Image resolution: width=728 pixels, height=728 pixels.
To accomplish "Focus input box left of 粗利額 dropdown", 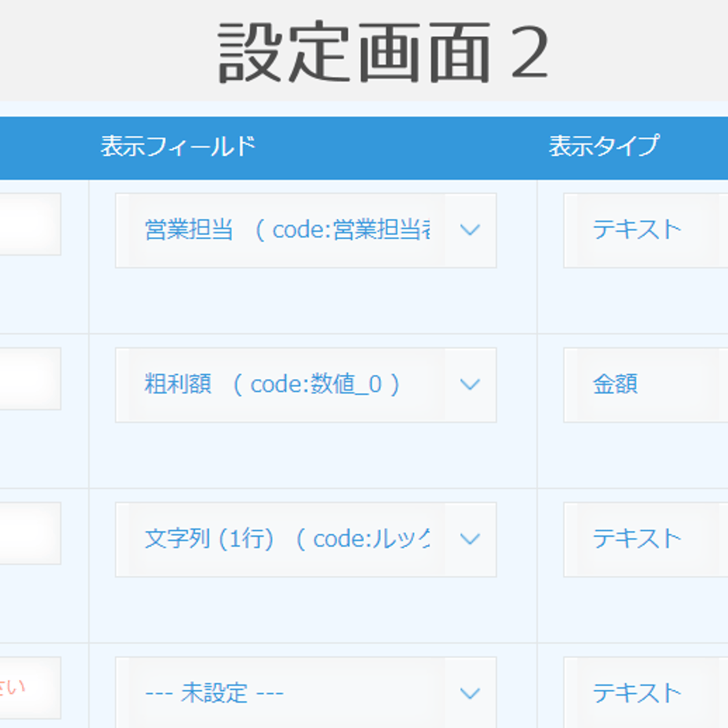I will coord(30,379).
